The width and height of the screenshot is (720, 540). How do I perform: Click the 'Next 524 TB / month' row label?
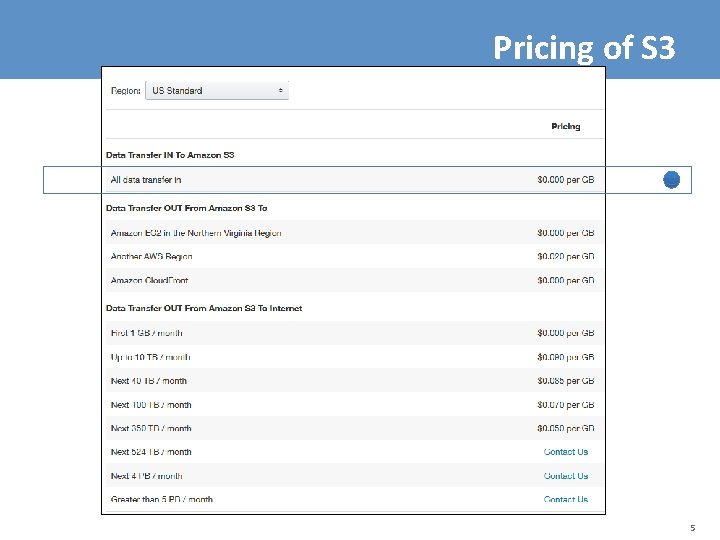pos(151,452)
